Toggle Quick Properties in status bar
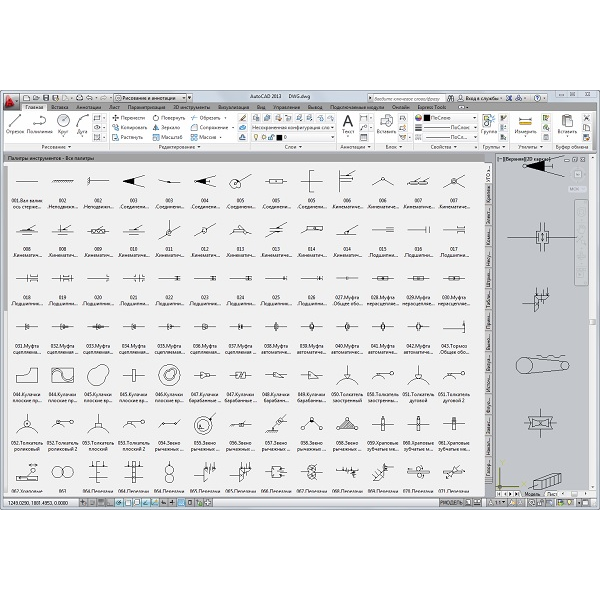The height and width of the screenshot is (600, 600). 190,502
